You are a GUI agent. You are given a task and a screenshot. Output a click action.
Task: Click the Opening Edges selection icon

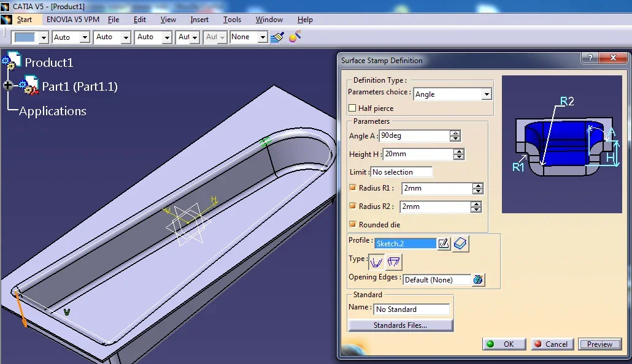[478, 279]
